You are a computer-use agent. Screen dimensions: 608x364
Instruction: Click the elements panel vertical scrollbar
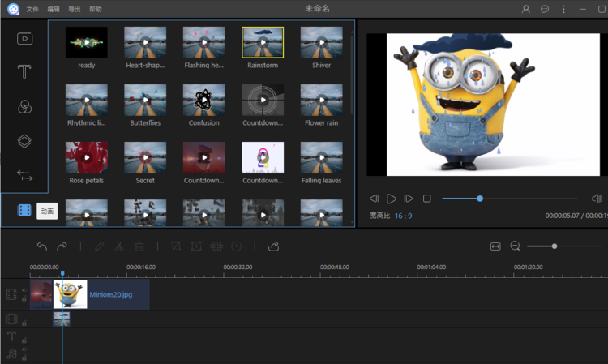pos(352,74)
